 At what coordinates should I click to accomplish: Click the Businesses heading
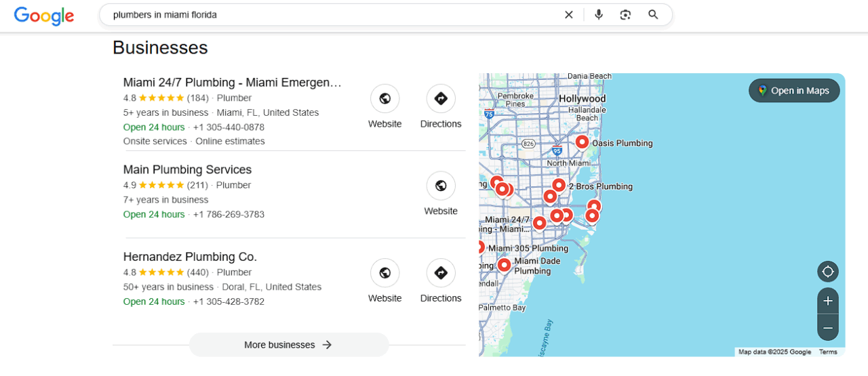click(160, 47)
